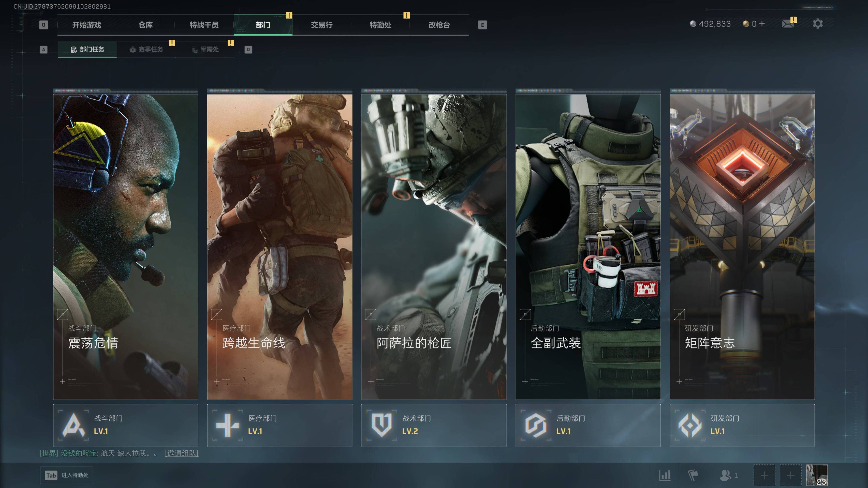
Task: Select the 赛季任务 sub-tab
Action: point(146,50)
